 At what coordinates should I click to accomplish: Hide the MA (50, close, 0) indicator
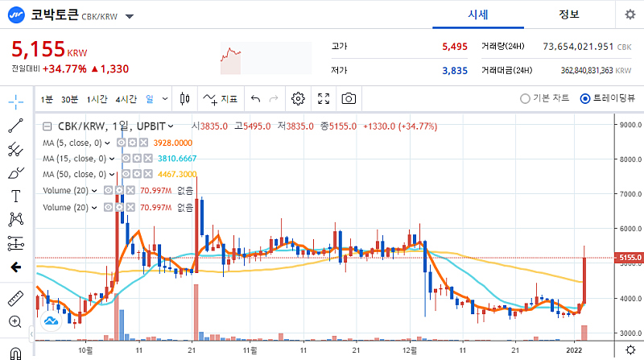tap(126, 174)
